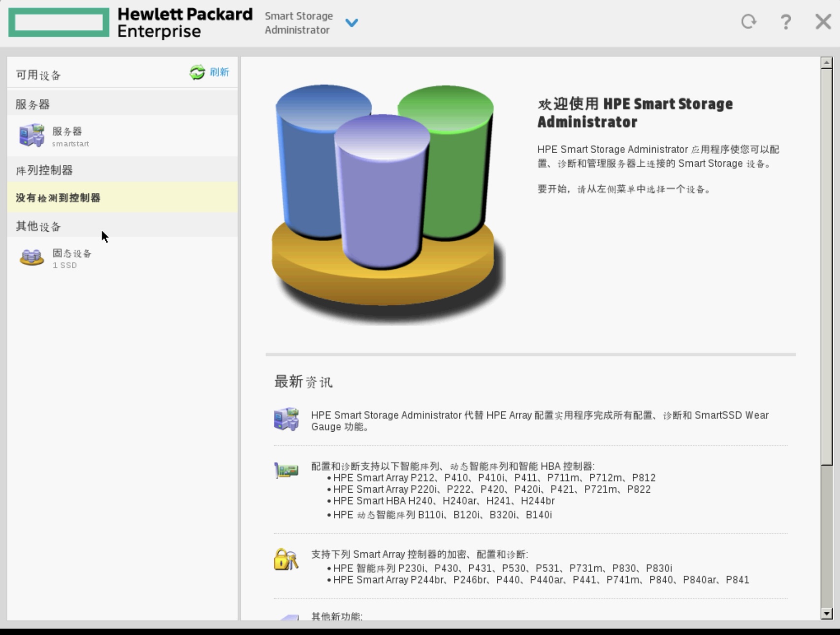
Task: Click the 最新资讯 heading
Action: click(x=303, y=381)
